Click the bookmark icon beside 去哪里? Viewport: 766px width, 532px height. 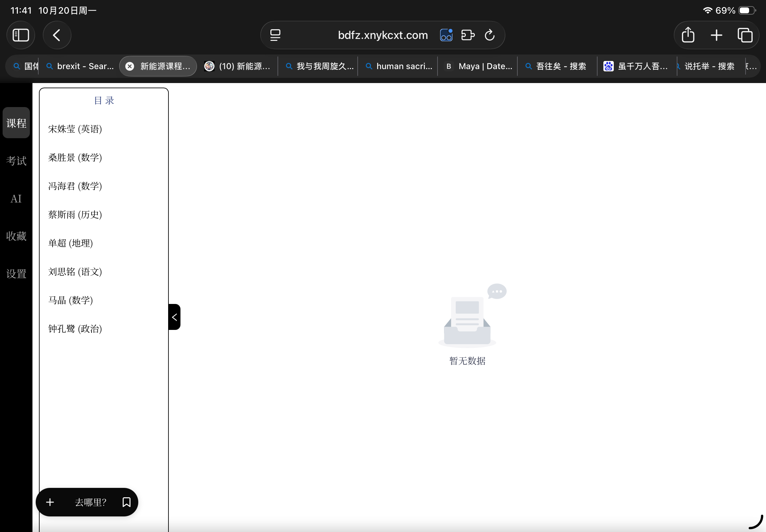point(126,502)
